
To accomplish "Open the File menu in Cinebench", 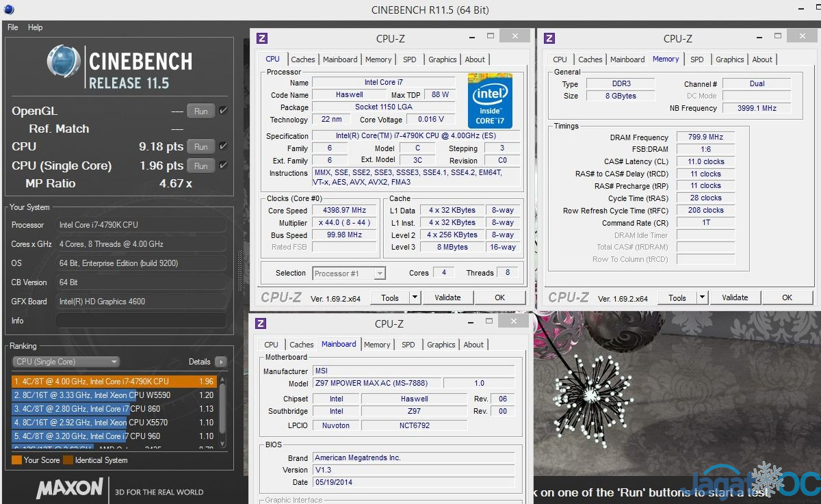I will click(x=12, y=27).
